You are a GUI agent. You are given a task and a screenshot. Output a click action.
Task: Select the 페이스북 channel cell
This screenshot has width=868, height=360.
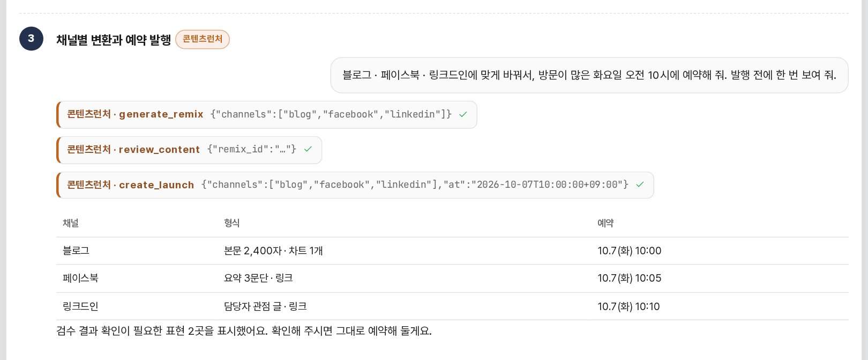click(80, 278)
